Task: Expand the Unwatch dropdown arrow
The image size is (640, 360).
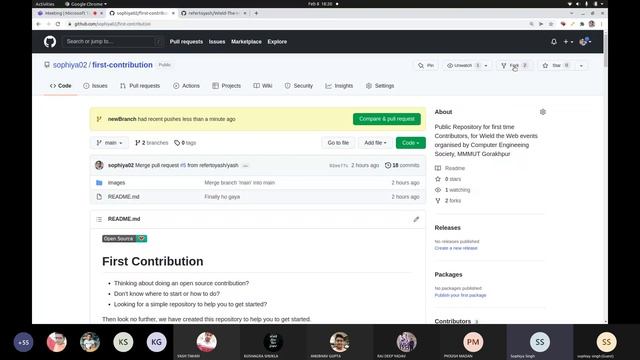Action: pos(486,66)
